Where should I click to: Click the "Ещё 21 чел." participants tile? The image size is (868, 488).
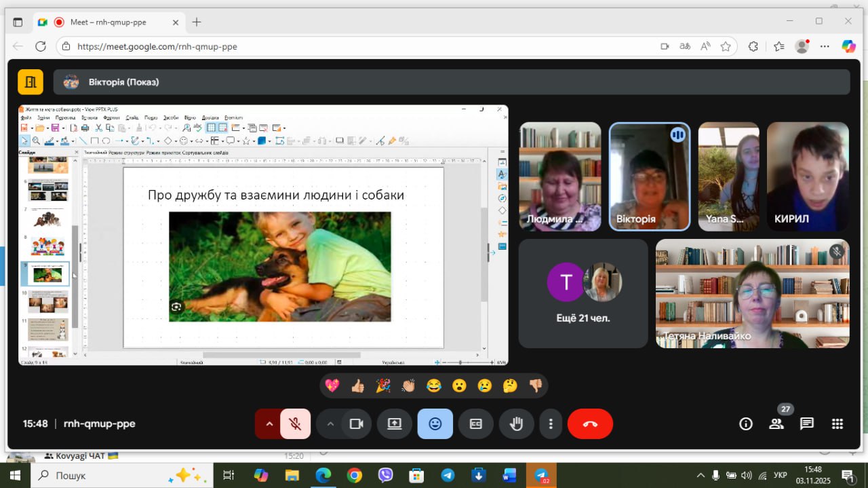click(583, 293)
